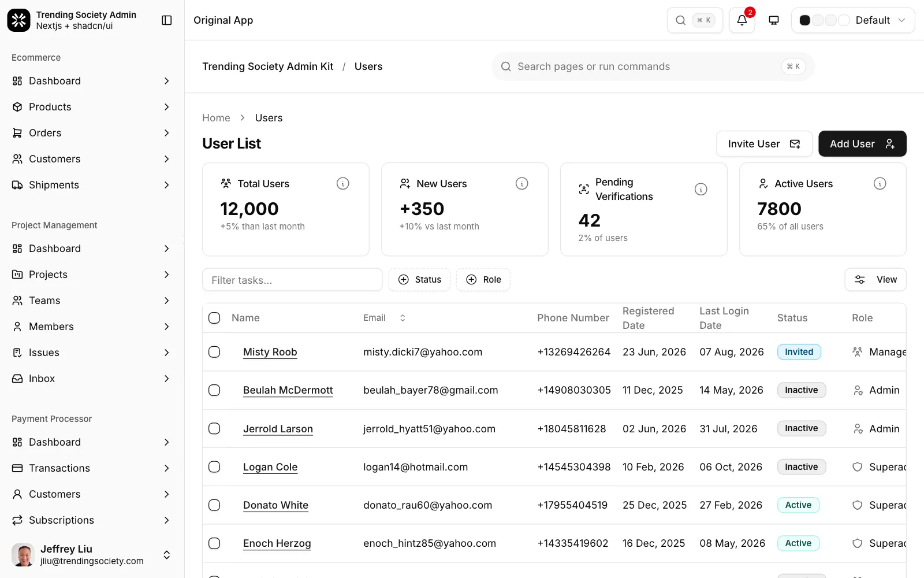
Task: Click the Invite User button
Action: coord(764,144)
